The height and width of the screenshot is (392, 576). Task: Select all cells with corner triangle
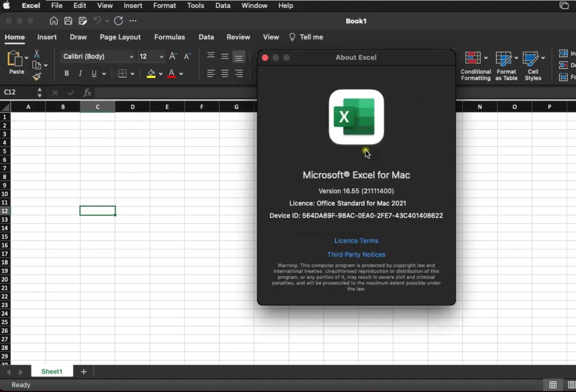[x=5, y=107]
